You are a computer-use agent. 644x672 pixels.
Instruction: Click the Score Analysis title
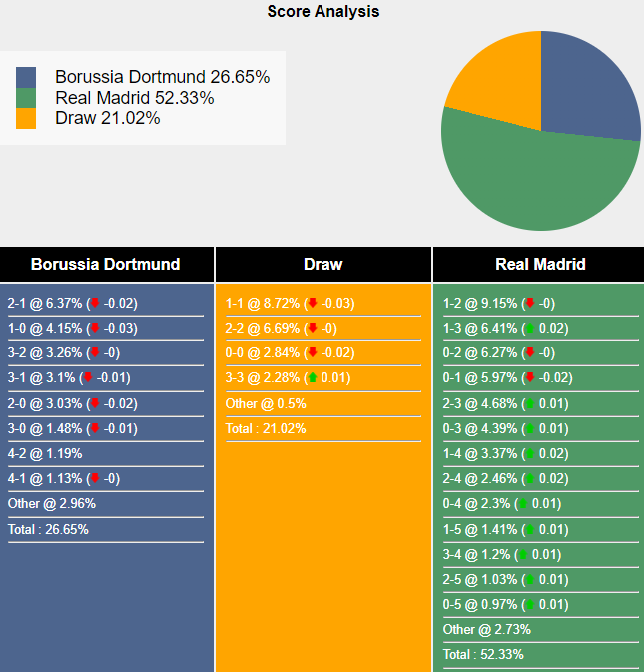point(322,12)
